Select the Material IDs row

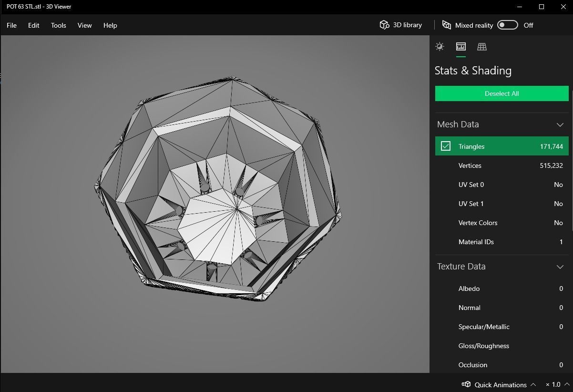coord(501,242)
